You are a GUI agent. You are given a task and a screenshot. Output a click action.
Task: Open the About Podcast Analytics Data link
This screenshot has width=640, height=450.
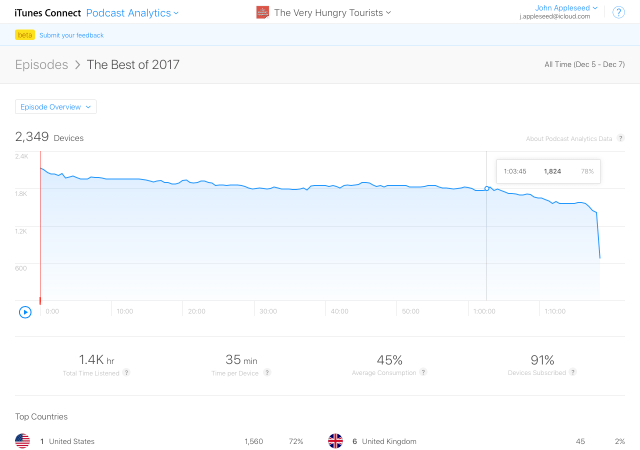coord(569,138)
